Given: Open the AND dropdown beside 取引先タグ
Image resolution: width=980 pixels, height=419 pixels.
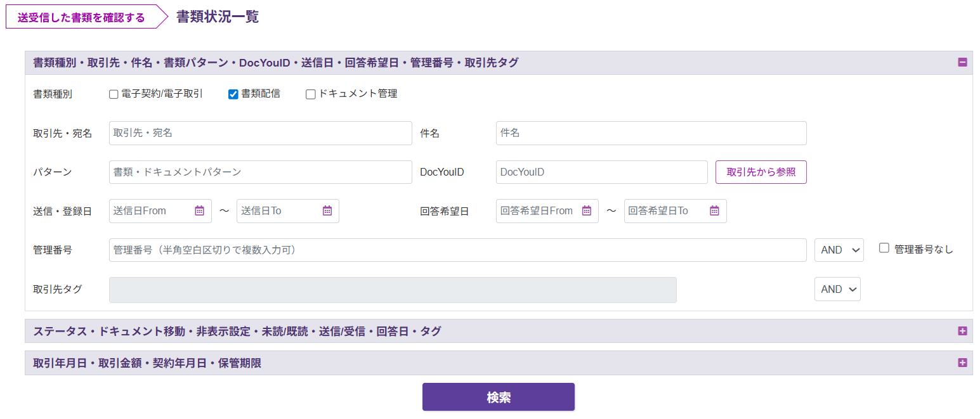Looking at the screenshot, I should [x=837, y=289].
